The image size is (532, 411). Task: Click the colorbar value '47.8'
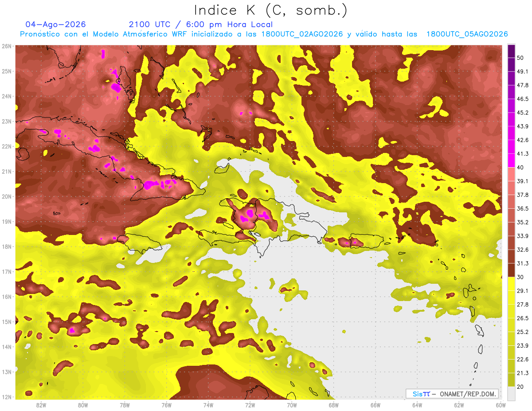click(x=523, y=85)
